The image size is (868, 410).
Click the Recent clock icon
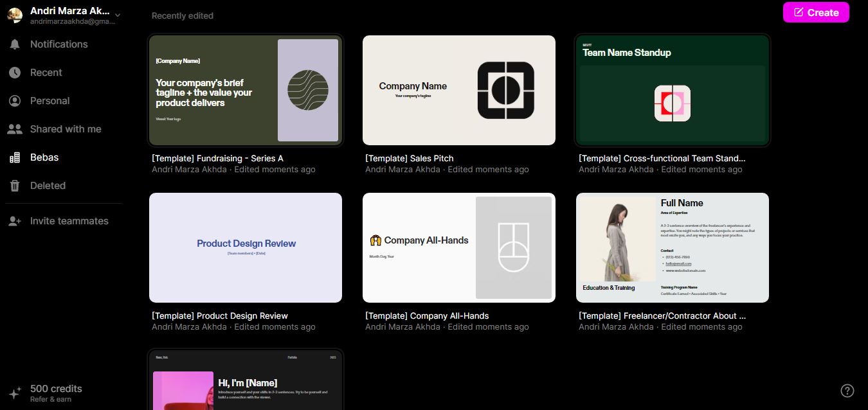tap(15, 73)
